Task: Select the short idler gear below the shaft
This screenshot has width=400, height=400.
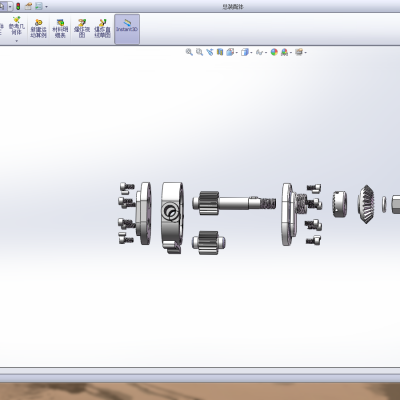Action: pos(209,243)
